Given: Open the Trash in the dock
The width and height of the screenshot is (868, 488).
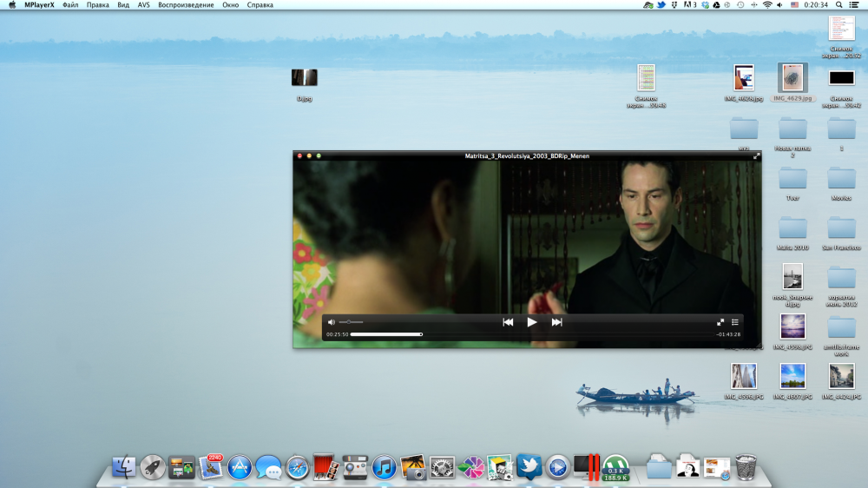Looking at the screenshot, I should tap(746, 467).
